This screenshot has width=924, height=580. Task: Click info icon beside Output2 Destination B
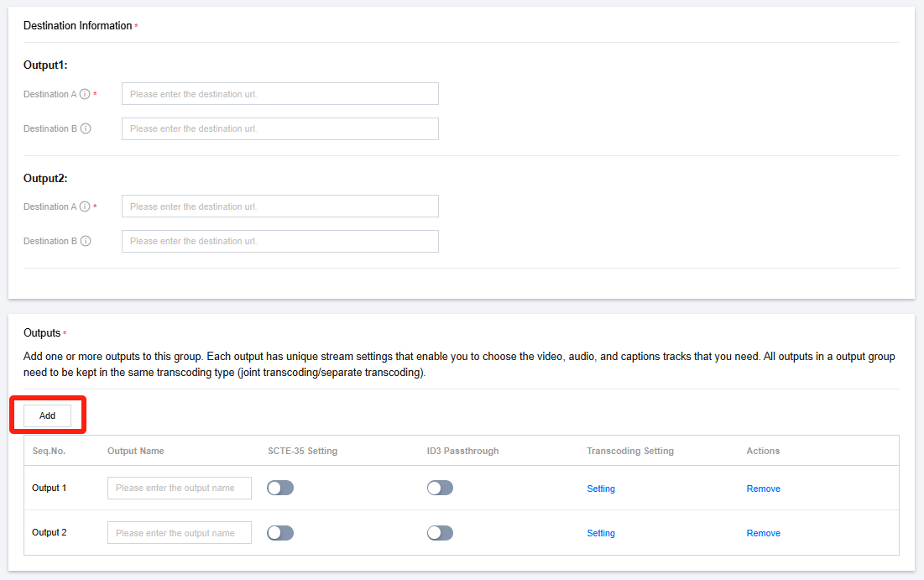(x=86, y=241)
